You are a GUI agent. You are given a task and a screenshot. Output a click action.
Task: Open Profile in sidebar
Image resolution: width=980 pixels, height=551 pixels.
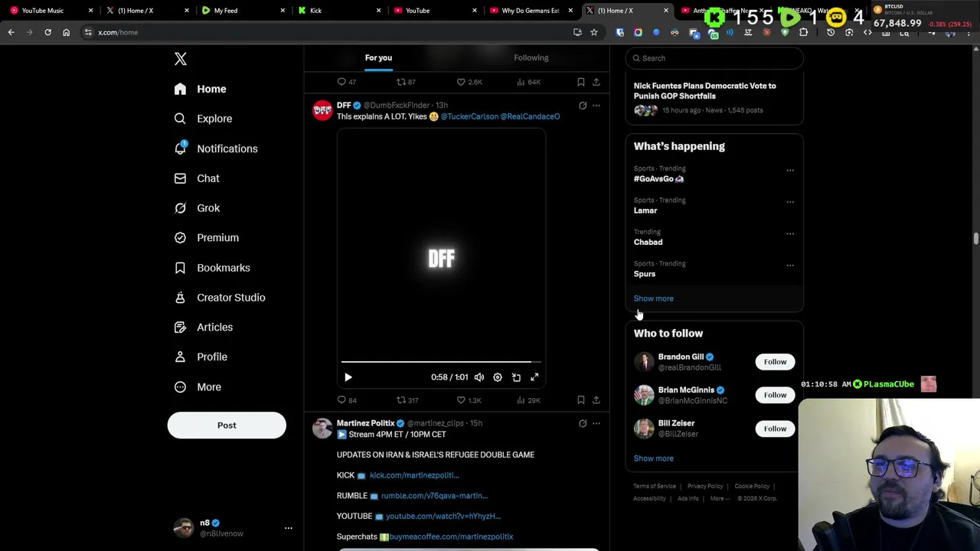click(x=201, y=357)
